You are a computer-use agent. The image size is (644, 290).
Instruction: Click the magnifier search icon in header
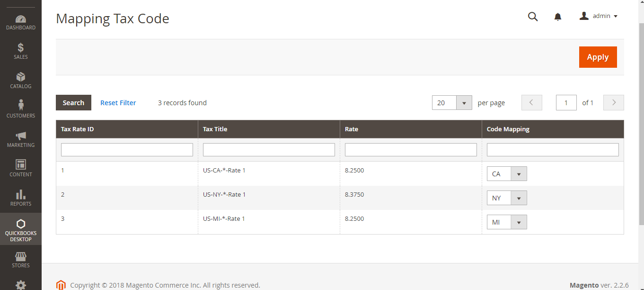pyautogui.click(x=533, y=17)
